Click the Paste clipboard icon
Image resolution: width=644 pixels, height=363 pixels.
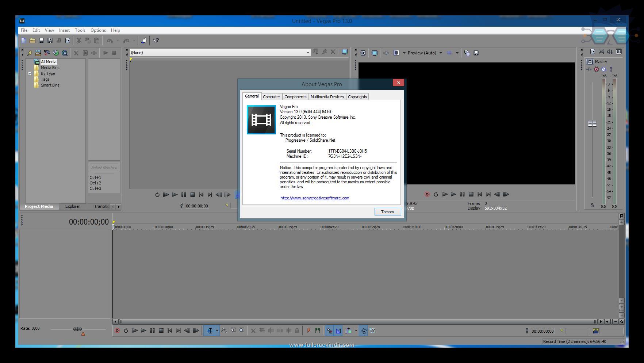(x=96, y=41)
